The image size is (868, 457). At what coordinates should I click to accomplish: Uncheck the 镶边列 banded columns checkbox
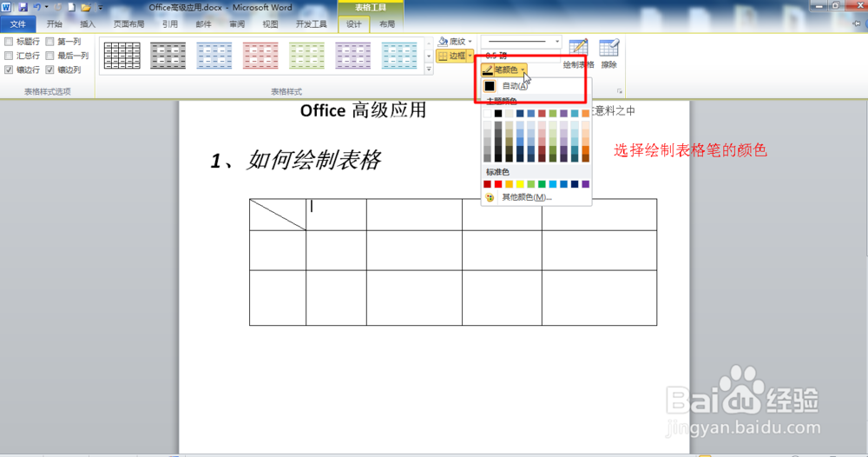pyautogui.click(x=49, y=70)
